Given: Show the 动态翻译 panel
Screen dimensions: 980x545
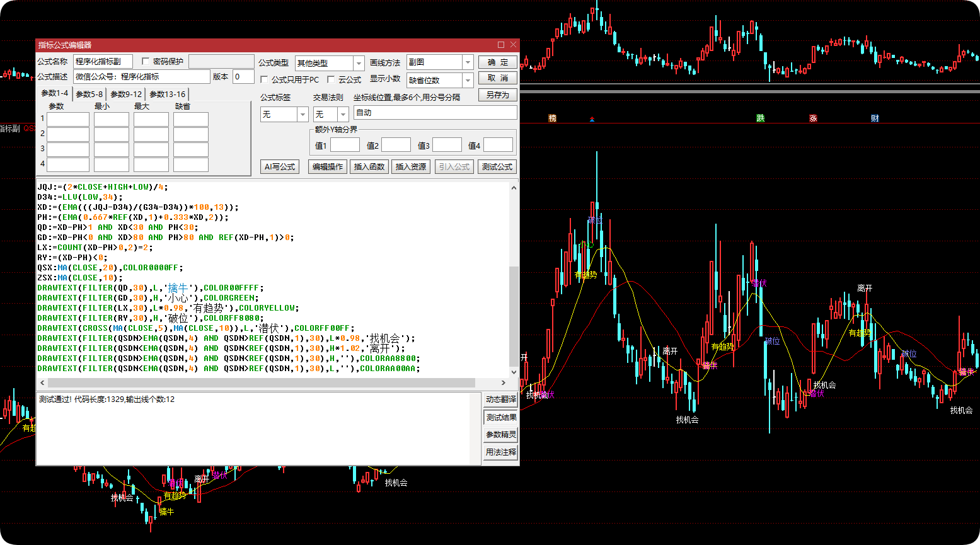Looking at the screenshot, I should [501, 399].
